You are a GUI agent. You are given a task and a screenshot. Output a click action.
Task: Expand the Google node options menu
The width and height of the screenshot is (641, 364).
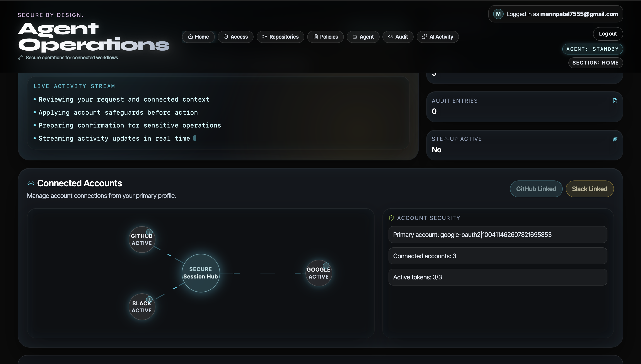tap(326, 265)
